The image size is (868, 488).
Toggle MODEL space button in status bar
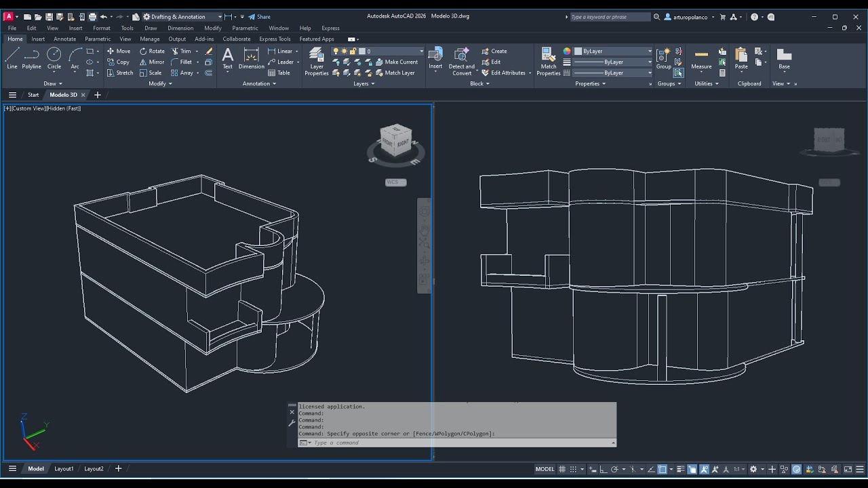coord(545,469)
